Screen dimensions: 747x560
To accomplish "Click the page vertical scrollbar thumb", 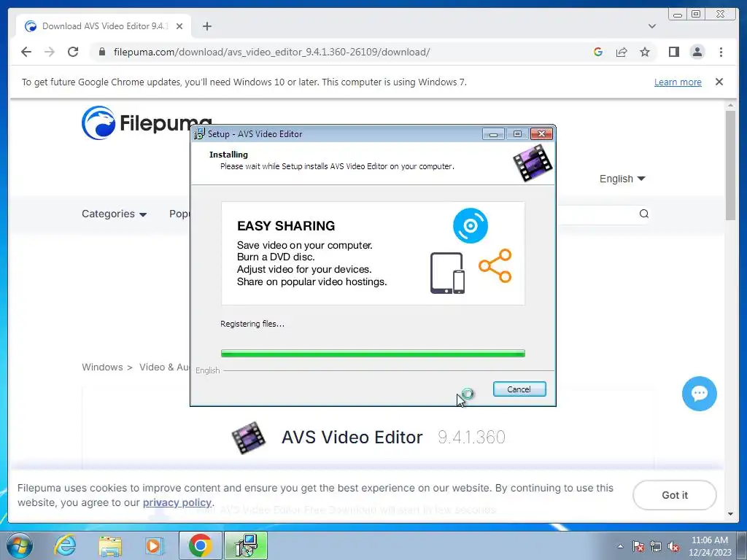I will click(x=730, y=166).
